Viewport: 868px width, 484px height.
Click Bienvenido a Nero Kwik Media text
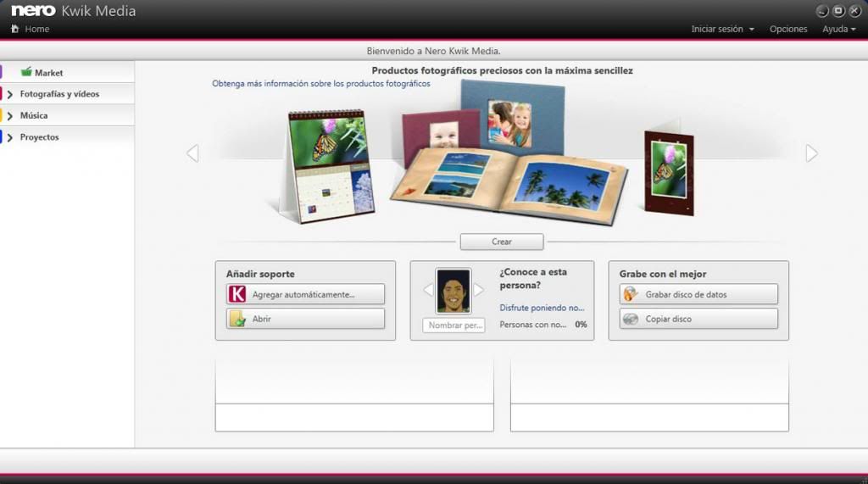click(433, 51)
